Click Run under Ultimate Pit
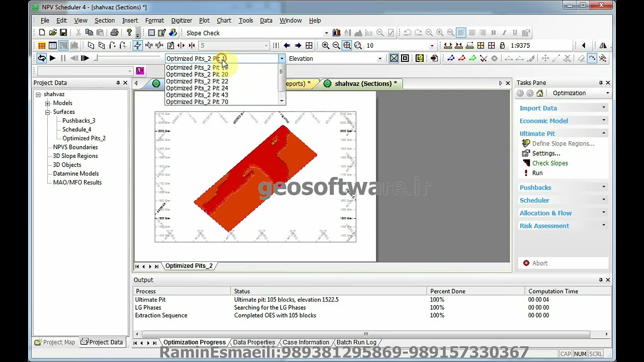The image size is (644, 362). 537,173
